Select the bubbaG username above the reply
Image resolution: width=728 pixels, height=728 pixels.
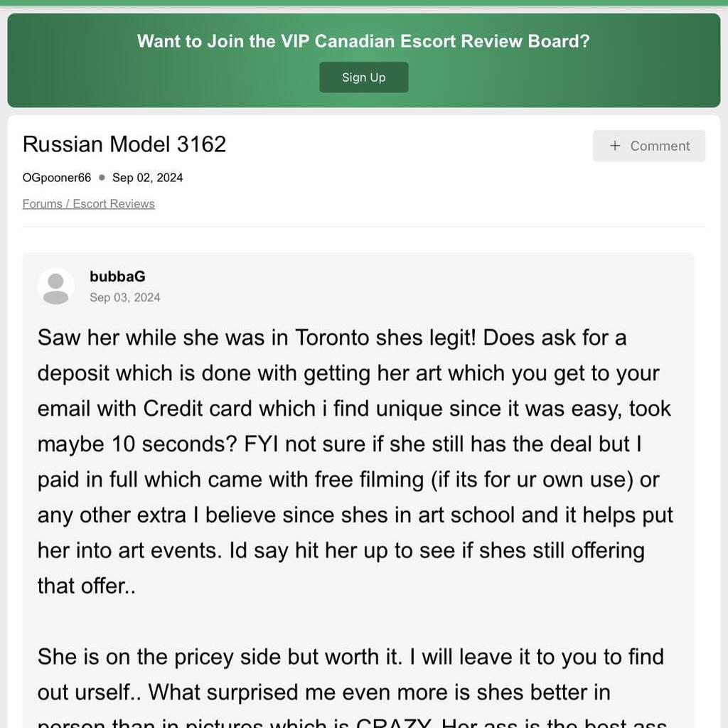coord(117,277)
